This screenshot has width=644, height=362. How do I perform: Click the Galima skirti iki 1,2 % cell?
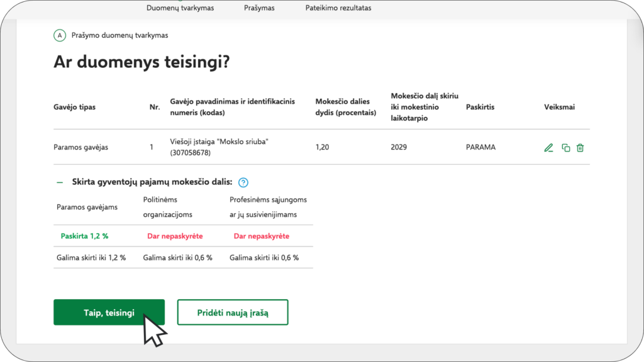point(91,258)
